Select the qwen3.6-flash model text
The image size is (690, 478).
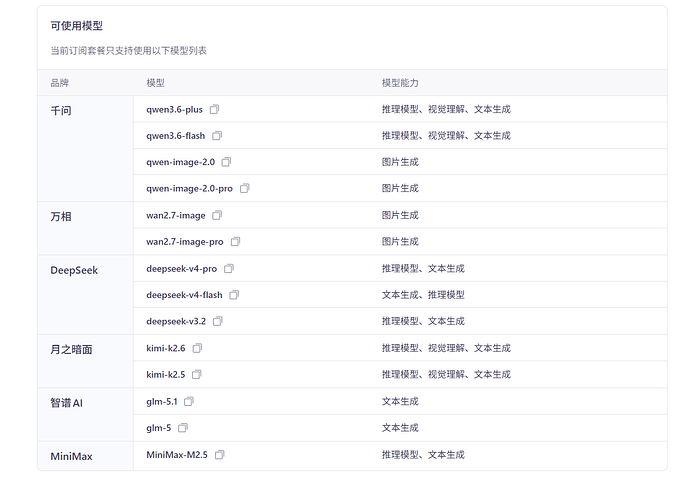[x=176, y=136]
